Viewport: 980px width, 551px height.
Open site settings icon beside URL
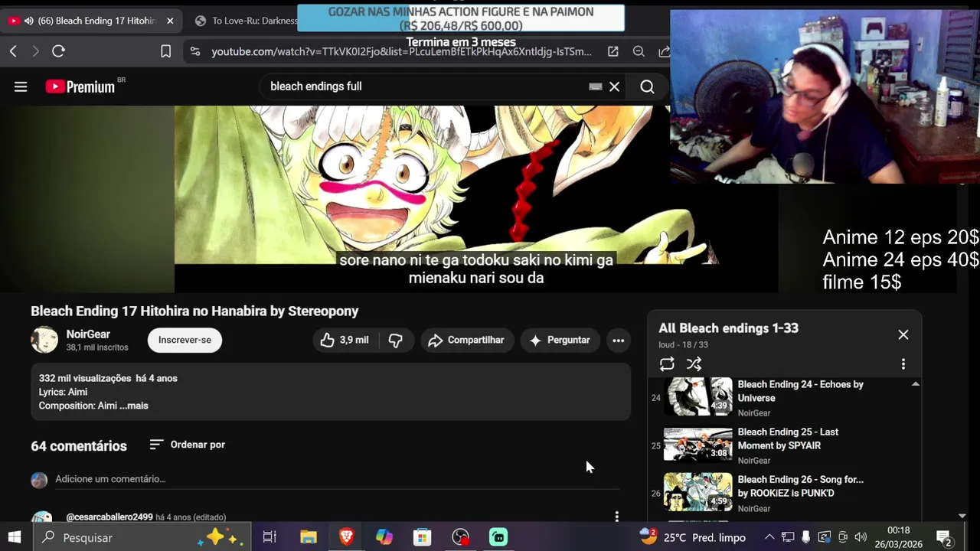(195, 51)
